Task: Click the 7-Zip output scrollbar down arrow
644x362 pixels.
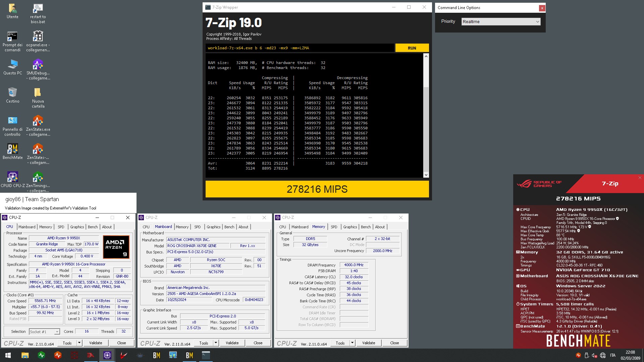Action: 426,175
